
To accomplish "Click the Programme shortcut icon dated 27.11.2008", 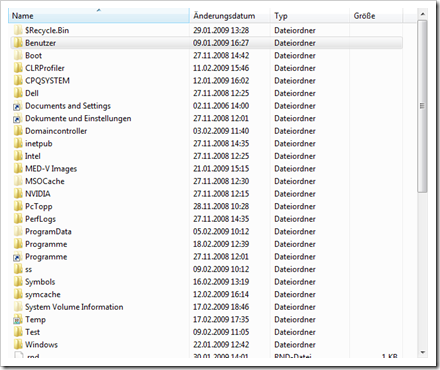I will click(17, 257).
